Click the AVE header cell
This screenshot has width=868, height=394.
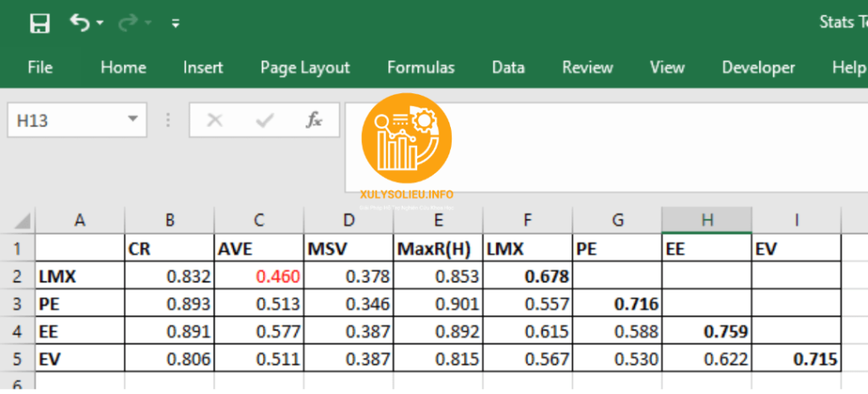coord(259,248)
